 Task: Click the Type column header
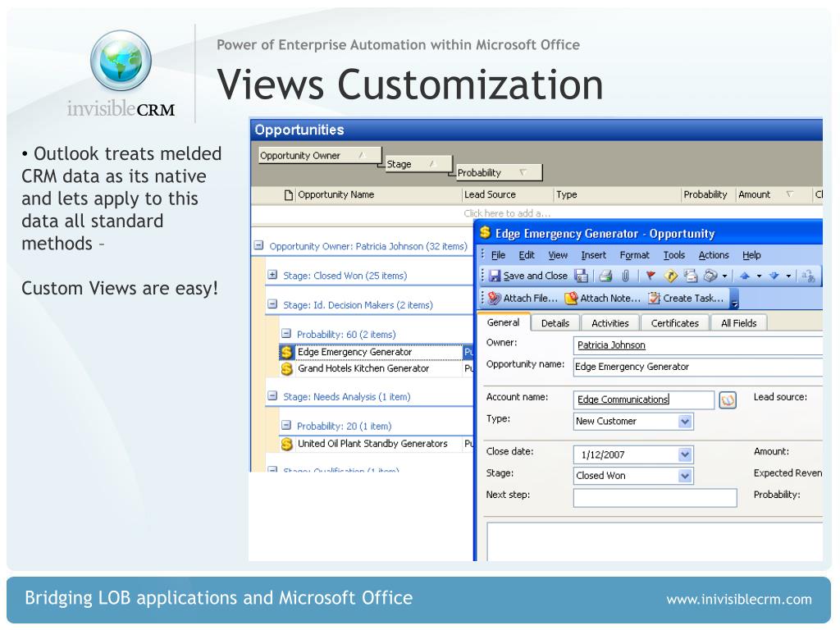(x=617, y=194)
